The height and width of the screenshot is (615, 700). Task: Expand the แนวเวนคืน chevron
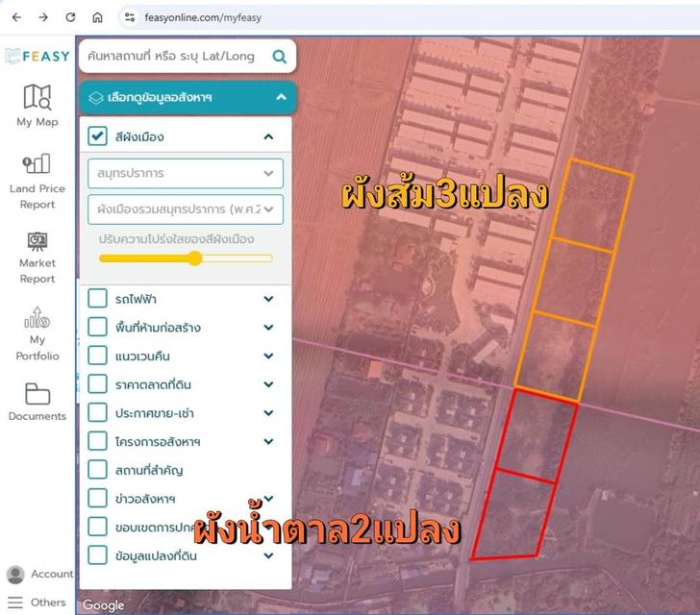[268, 356]
